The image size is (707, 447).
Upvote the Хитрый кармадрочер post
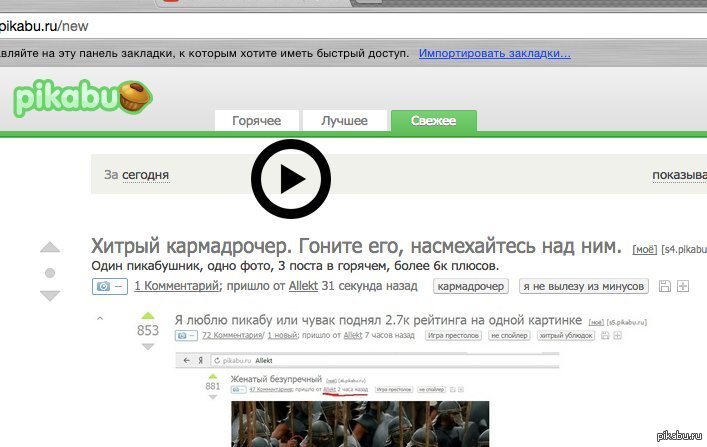[50, 247]
